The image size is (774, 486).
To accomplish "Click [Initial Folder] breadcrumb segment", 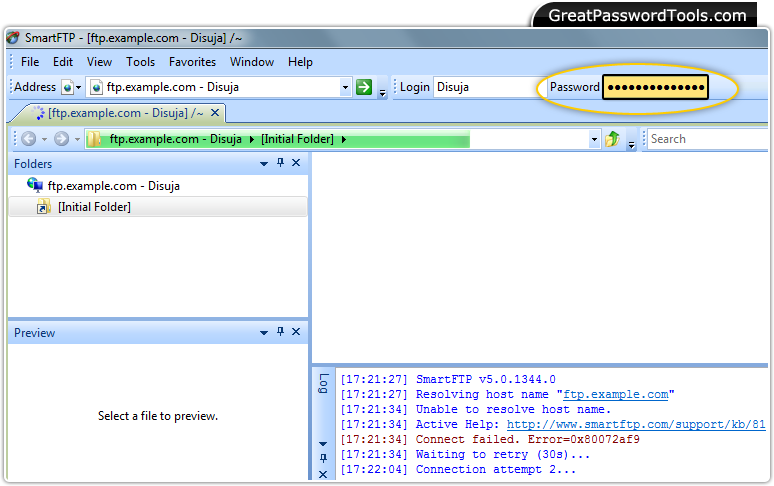I will pyautogui.click(x=297, y=139).
